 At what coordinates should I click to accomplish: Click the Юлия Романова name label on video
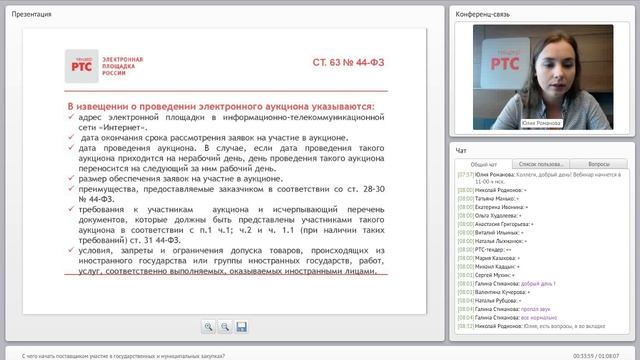point(541,123)
